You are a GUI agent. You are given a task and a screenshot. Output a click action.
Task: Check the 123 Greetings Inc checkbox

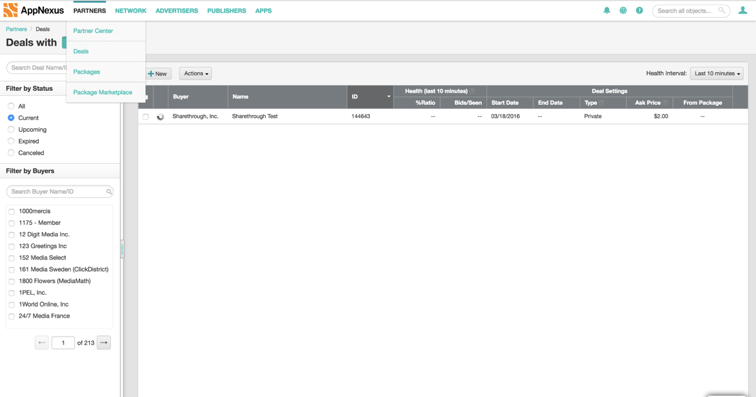(12, 246)
